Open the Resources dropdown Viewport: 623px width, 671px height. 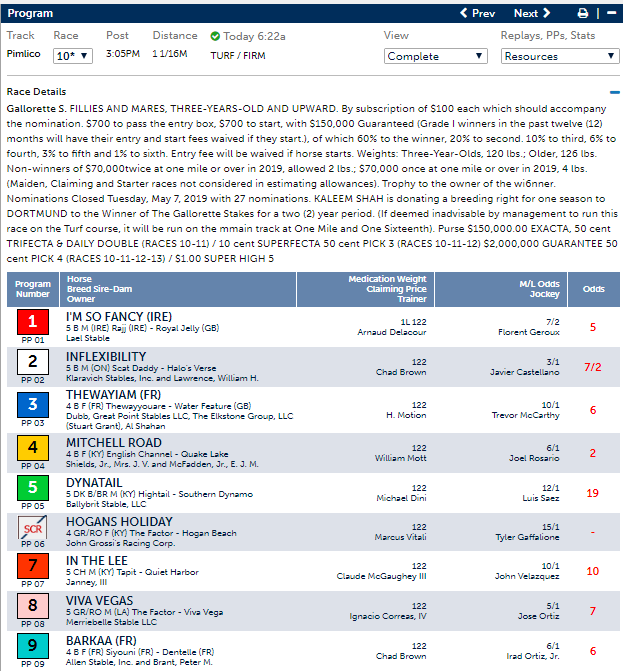560,56
